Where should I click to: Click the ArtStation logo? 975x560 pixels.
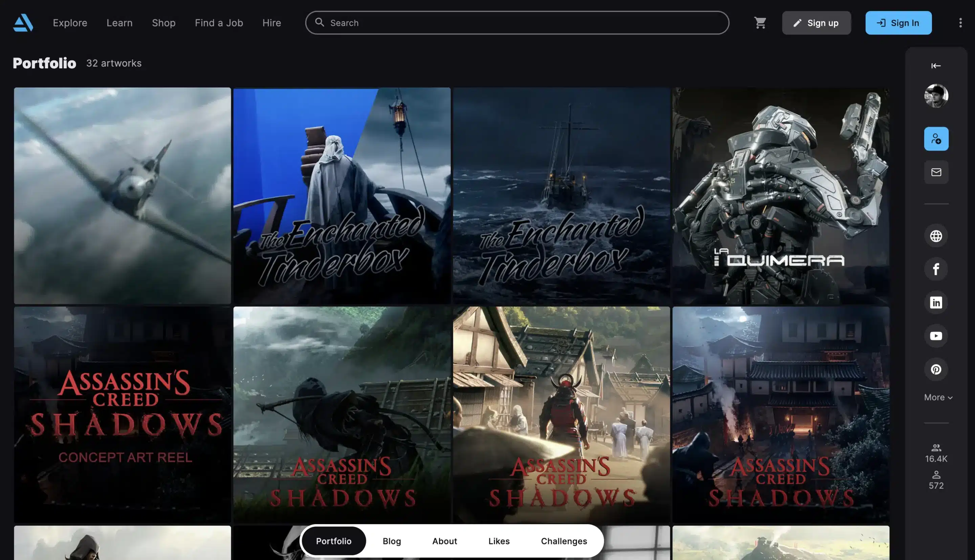(24, 23)
